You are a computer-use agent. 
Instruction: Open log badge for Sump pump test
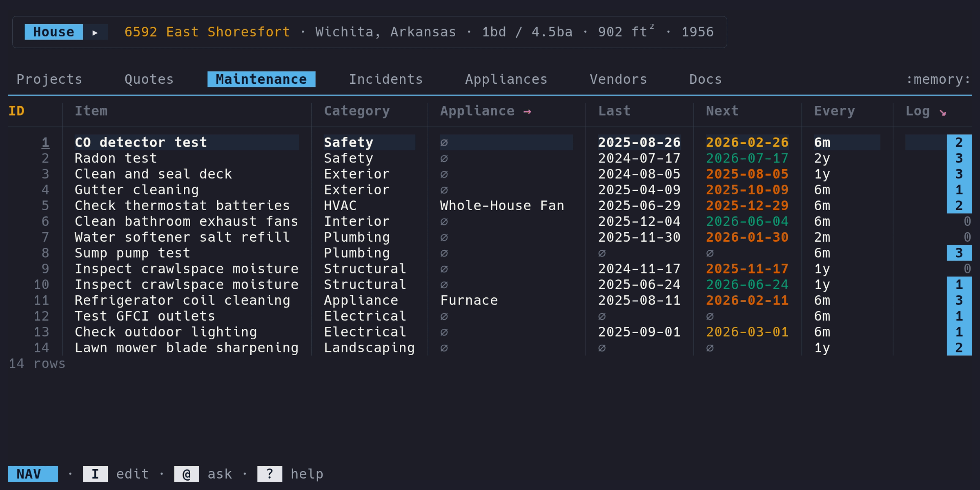click(959, 253)
